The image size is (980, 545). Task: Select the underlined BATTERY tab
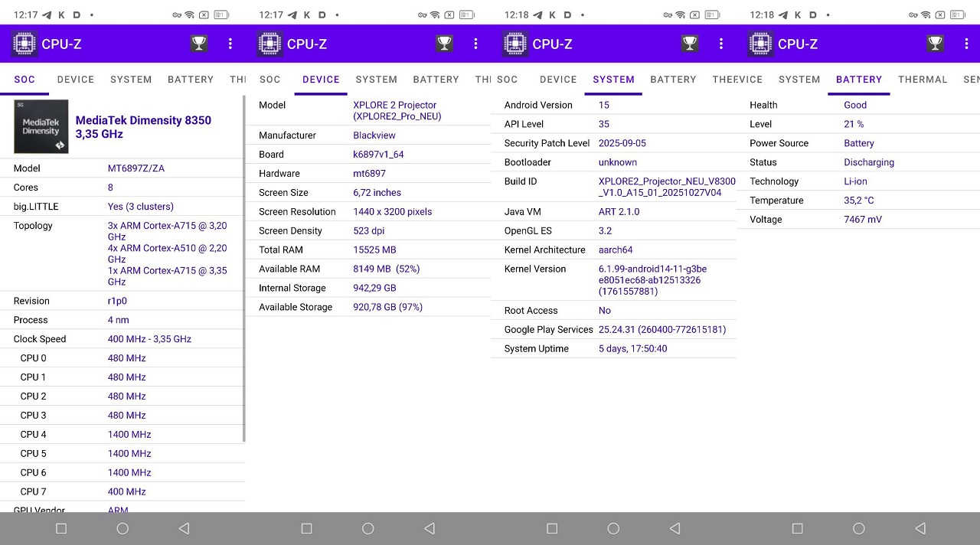(859, 80)
